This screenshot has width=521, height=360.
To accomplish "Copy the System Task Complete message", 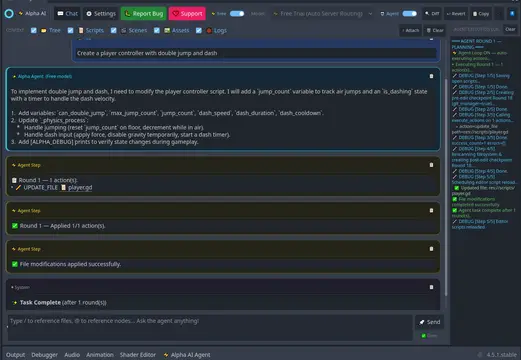I will 431,287.
